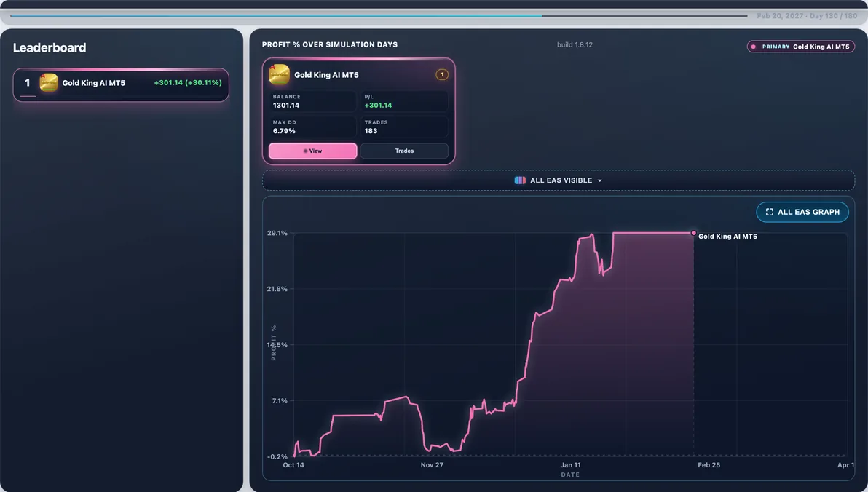Click the Jan 11 date axis label
868x492 pixels.
click(x=570, y=465)
